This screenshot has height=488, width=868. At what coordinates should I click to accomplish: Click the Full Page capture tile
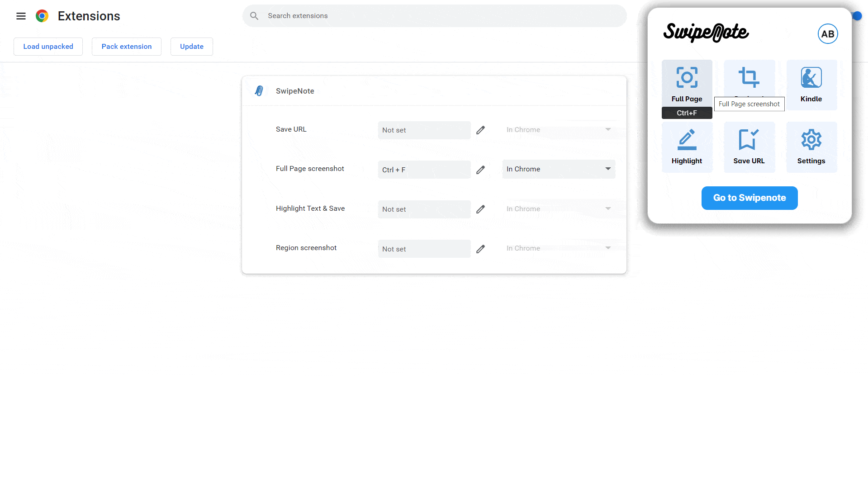687,84
